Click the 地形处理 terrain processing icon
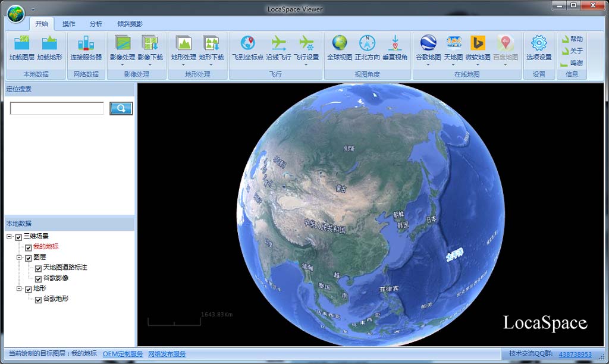This screenshot has width=609, height=364. (x=184, y=43)
